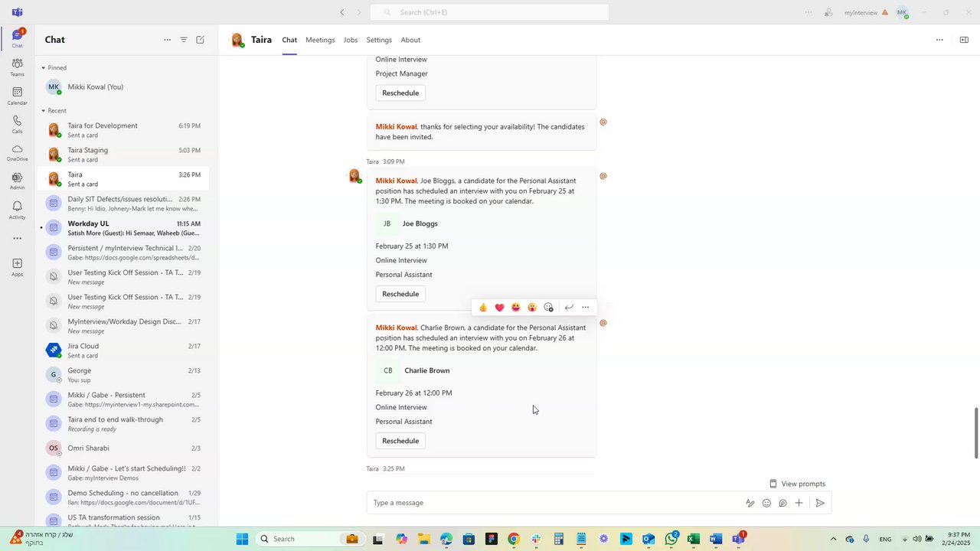Image resolution: width=980 pixels, height=551 pixels.
Task: Reschedule the Charlie Brown interview
Action: 400,441
